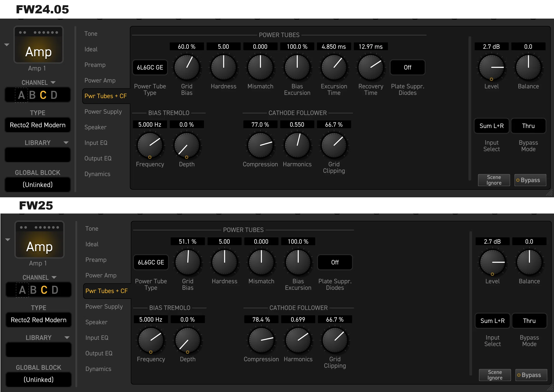The width and height of the screenshot is (554, 392).
Task: Click Bias Tremolo Depth knob in FW25
Action: 188,340
